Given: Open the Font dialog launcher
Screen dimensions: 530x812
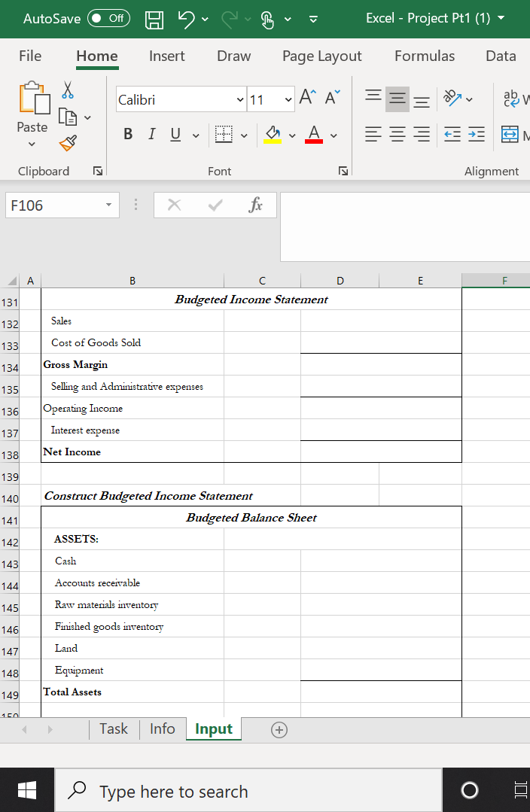Looking at the screenshot, I should click(343, 171).
